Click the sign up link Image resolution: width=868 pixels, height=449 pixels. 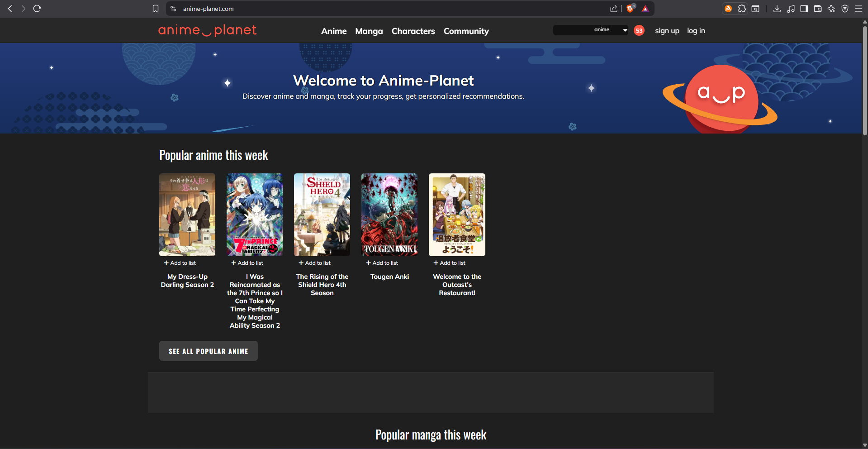pos(667,30)
